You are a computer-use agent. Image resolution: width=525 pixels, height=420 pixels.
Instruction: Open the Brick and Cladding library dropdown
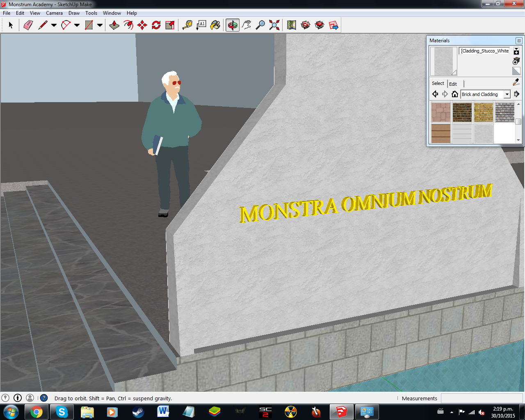pos(507,94)
